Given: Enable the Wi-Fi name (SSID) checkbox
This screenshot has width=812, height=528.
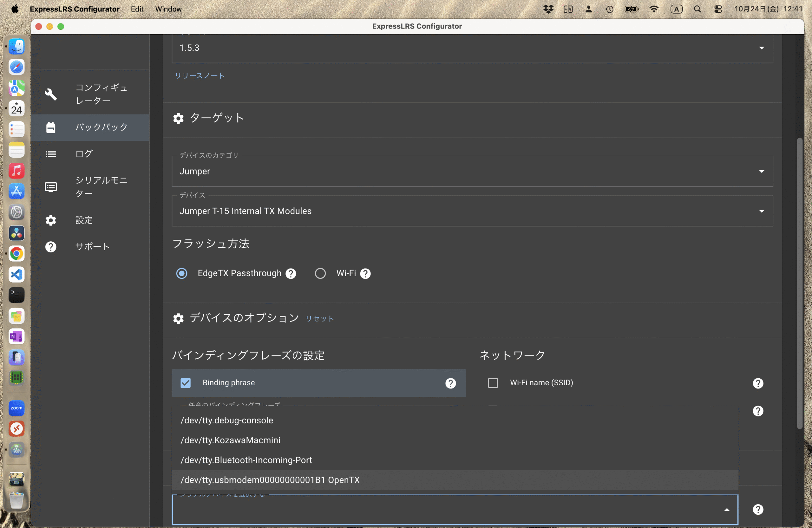Looking at the screenshot, I should click(493, 383).
